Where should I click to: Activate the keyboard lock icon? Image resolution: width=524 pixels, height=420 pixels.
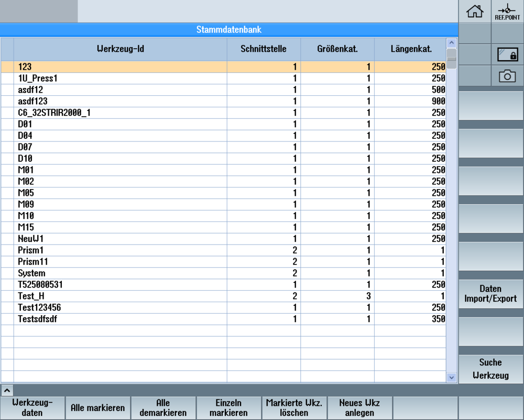(x=508, y=54)
